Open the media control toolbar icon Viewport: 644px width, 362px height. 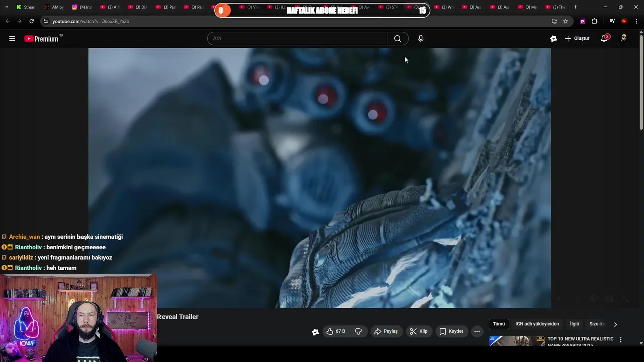tap(612, 21)
